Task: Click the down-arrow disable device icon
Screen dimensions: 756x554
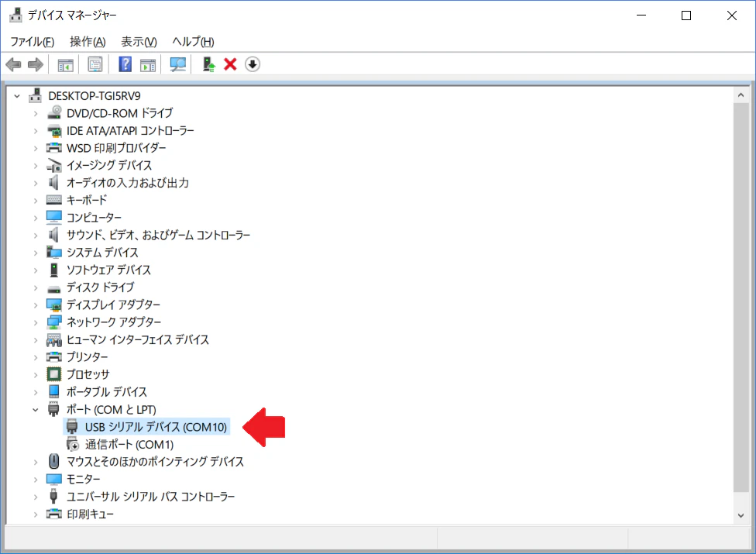Action: coord(253,64)
